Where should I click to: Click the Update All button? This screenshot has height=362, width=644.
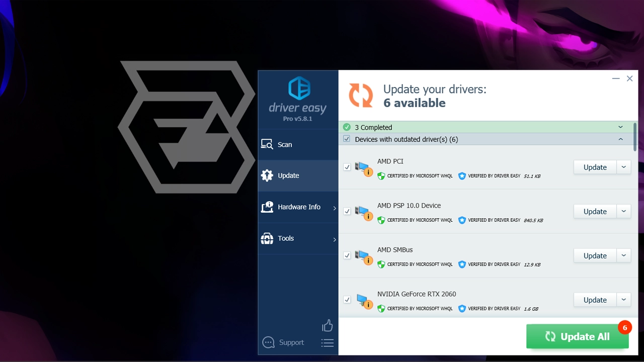[x=578, y=336]
